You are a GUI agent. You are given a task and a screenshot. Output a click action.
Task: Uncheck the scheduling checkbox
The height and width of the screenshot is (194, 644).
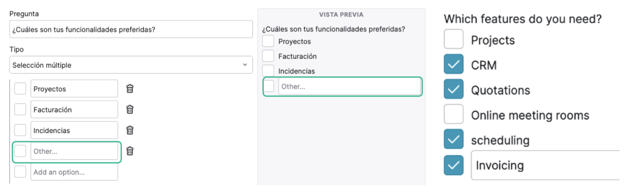[454, 139]
